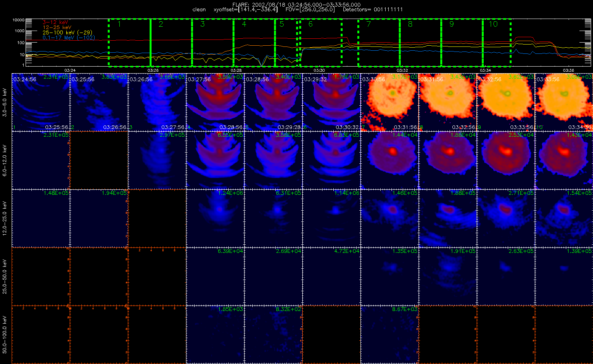Click the 'Detectors= 001111111' text
This screenshot has width=593, height=364.
[x=373, y=9]
